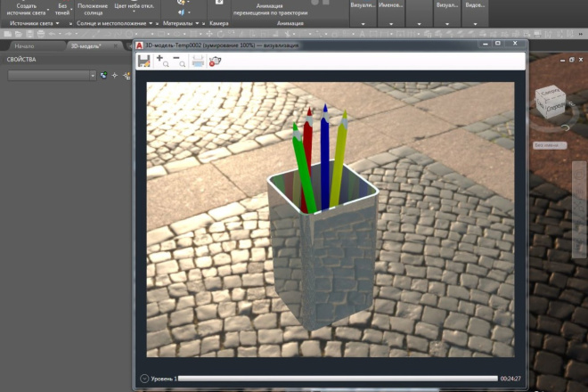This screenshot has height=392, width=588.
Task: Click the select objects crosshair icon
Action: click(x=115, y=76)
